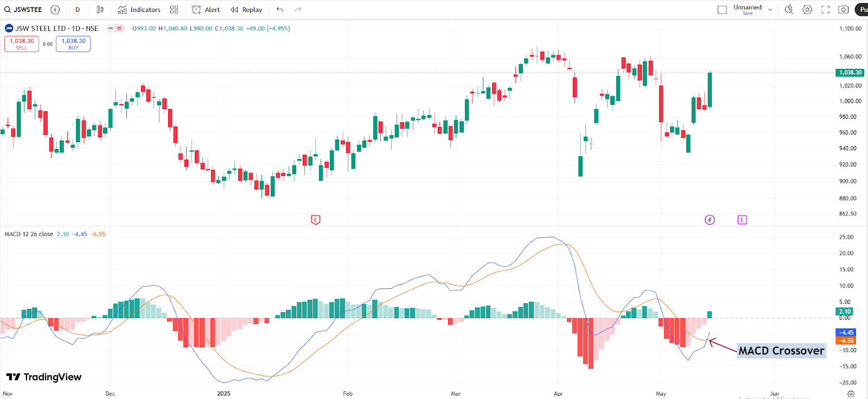Click the JSW Steel logo icon
This screenshot has width=868, height=399.
pyautogui.click(x=9, y=28)
